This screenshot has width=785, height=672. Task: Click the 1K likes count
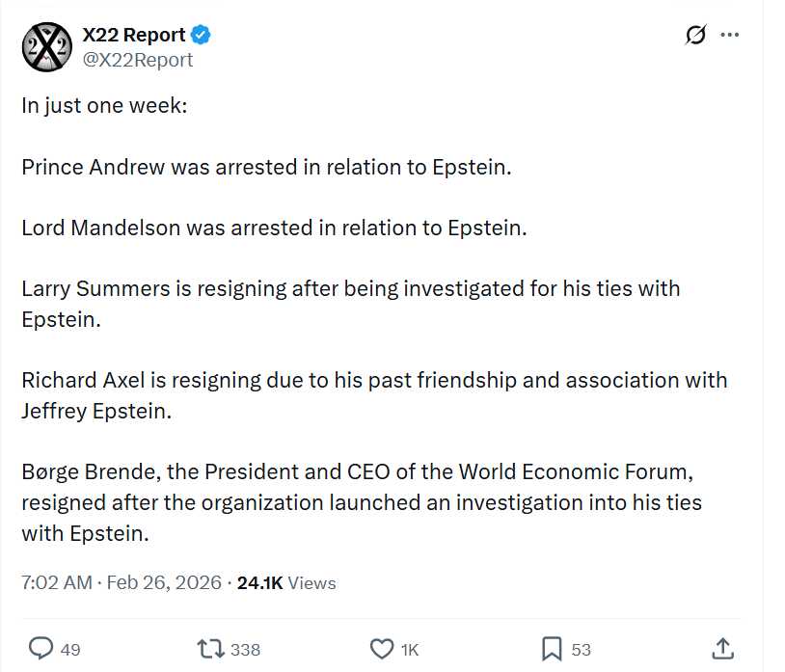(410, 650)
